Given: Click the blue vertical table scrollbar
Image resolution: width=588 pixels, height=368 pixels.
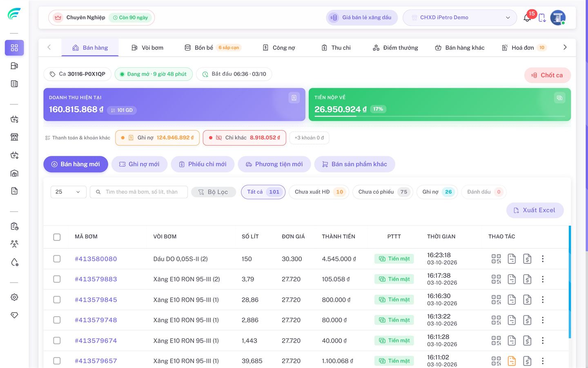Looking at the screenshot, I should tap(570, 282).
